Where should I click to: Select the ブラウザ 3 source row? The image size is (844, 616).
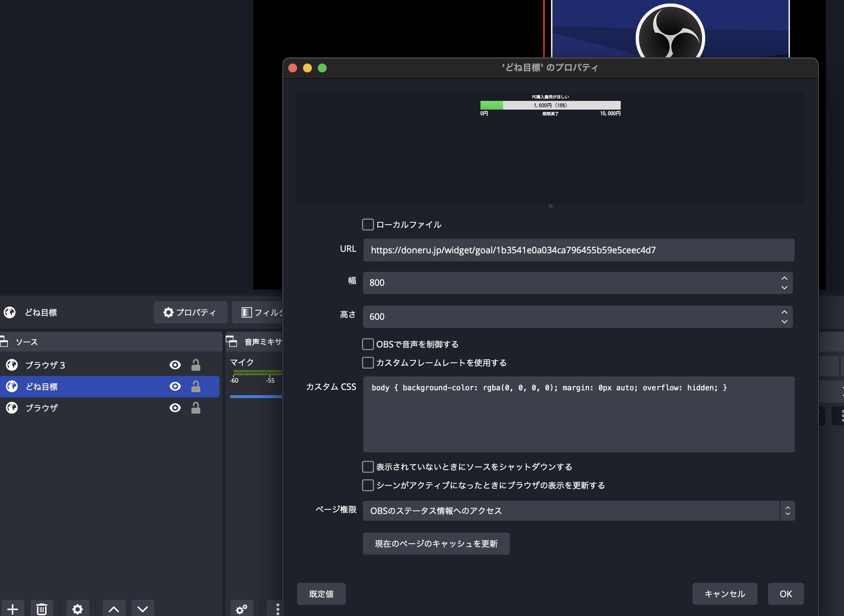pos(110,365)
